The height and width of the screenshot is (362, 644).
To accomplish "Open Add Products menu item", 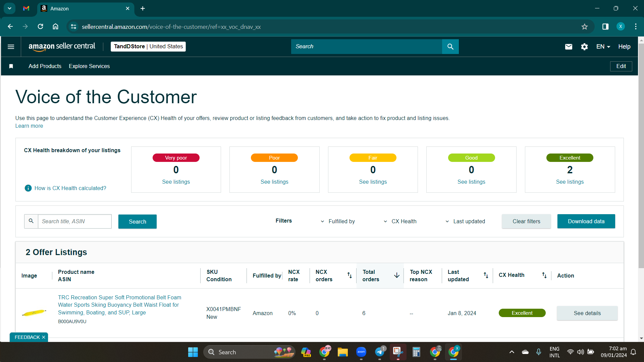I will coord(45,66).
